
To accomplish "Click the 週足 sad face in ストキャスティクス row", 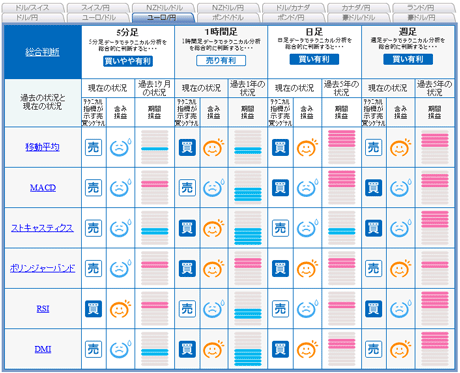I will [x=401, y=228].
